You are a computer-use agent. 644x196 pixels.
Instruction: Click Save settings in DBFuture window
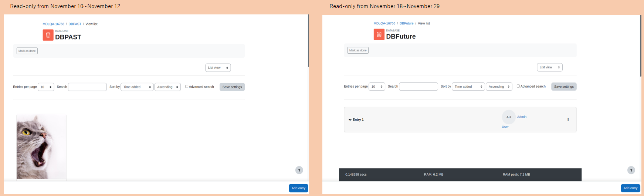(x=564, y=87)
